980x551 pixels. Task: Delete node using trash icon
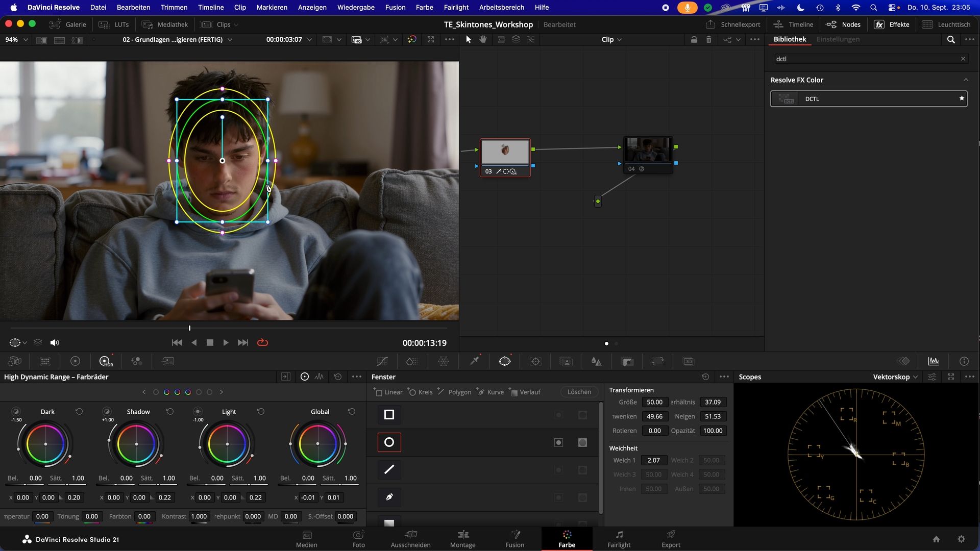[708, 39]
